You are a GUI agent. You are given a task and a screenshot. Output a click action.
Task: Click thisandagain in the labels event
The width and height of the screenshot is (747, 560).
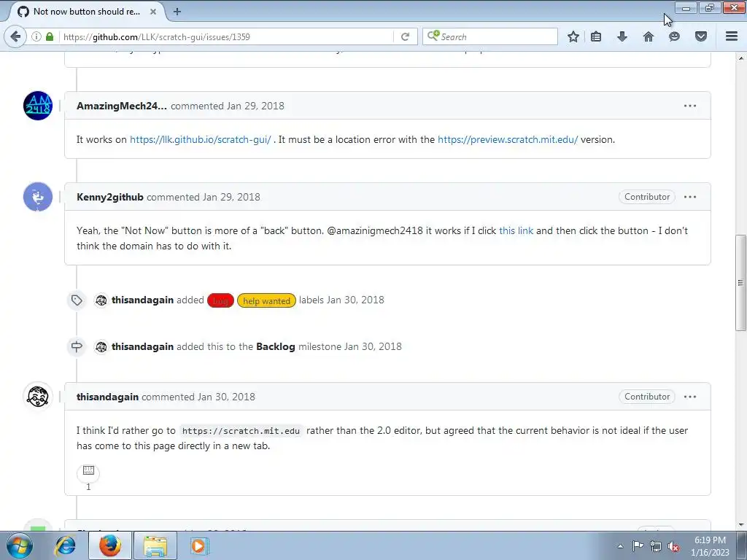[142, 300]
